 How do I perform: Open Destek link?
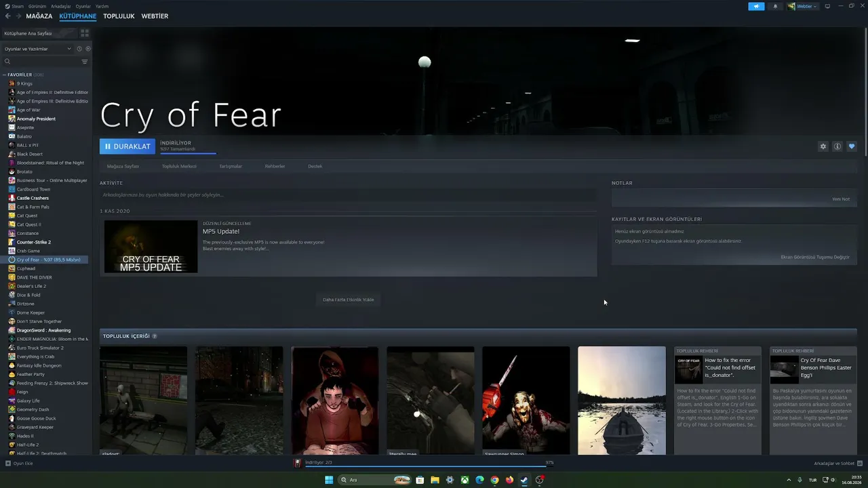pyautogui.click(x=315, y=166)
